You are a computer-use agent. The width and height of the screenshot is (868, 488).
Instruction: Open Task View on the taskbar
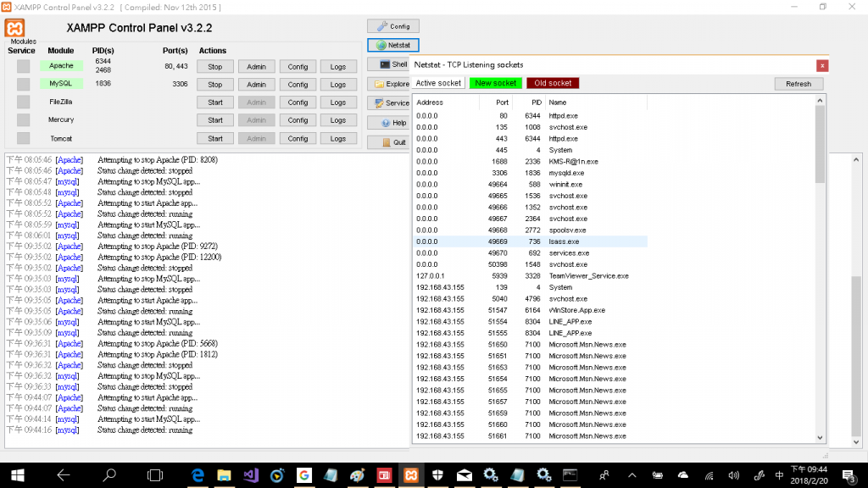click(x=155, y=475)
